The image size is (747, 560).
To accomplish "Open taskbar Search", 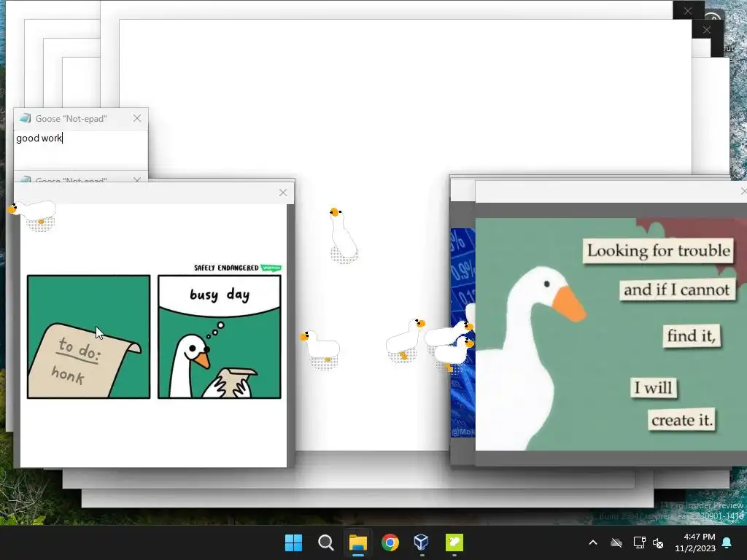I will [x=326, y=542].
